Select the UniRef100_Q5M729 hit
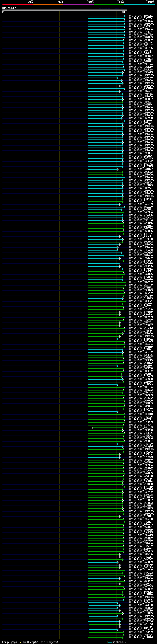This screenshot has height=644, width=157. (x=141, y=35)
